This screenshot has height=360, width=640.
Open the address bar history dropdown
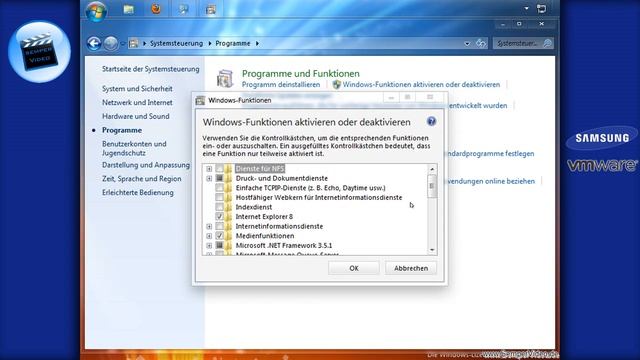[x=467, y=44]
